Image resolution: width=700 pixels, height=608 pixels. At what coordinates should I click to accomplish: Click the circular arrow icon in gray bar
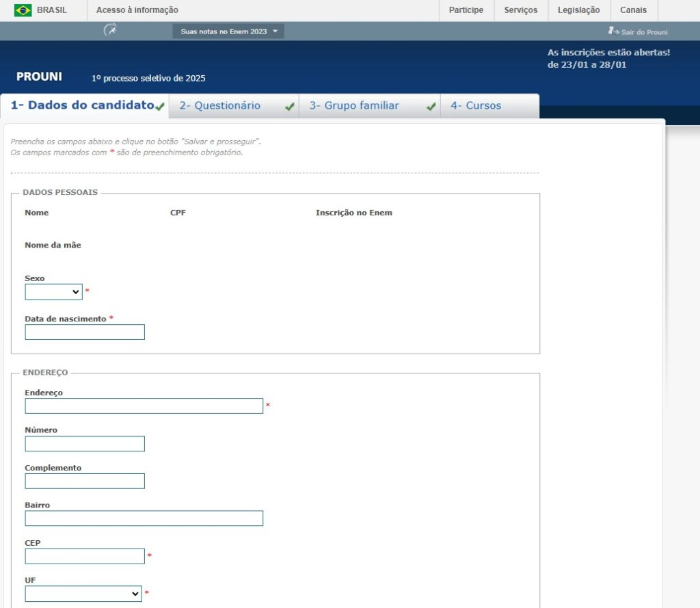(x=110, y=30)
